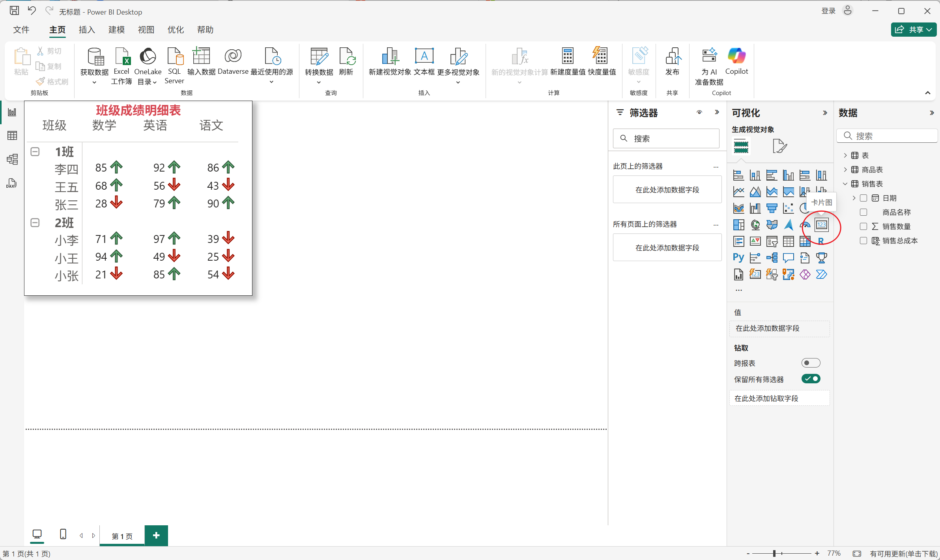Choose the Python visual icon
The image size is (940, 560).
tap(738, 258)
